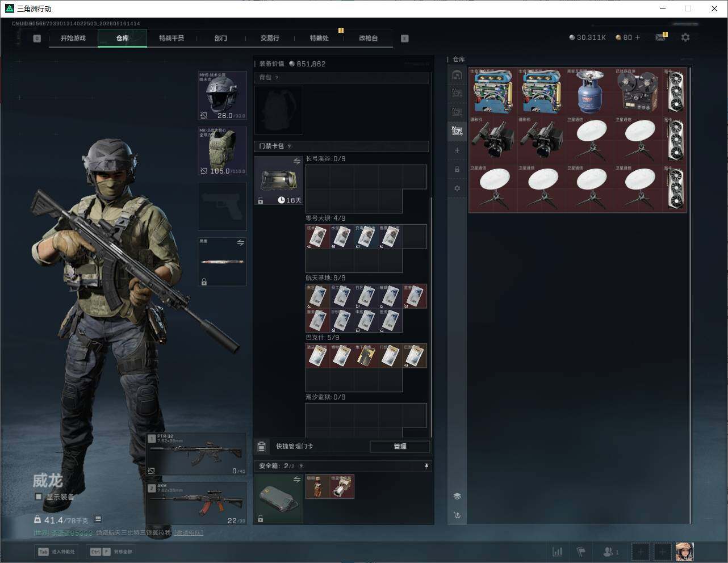Select the fourth keycard under 零号大坝
728x563 pixels.
[x=390, y=237]
